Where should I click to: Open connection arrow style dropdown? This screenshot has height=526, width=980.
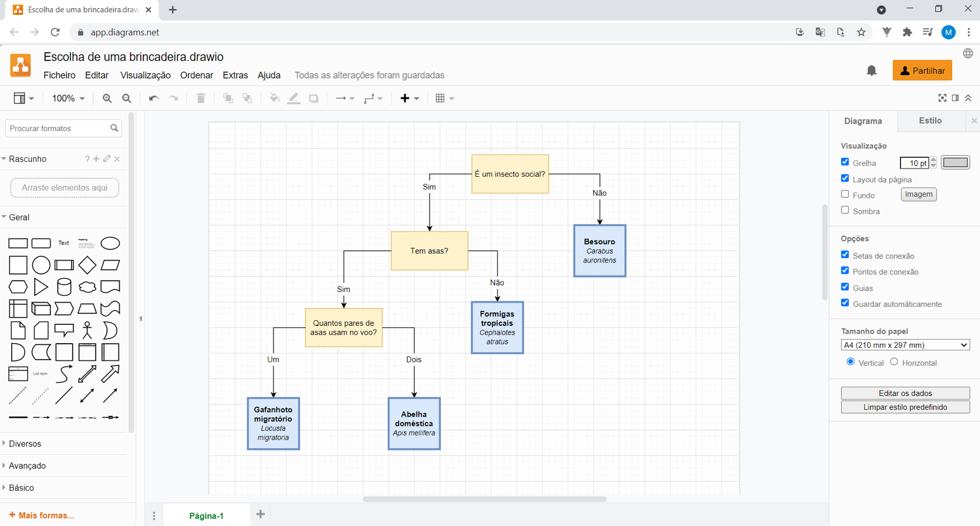tap(345, 98)
